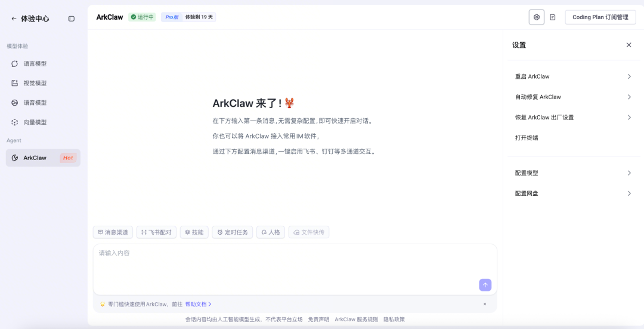Click the 体验中心 heading

click(35, 19)
